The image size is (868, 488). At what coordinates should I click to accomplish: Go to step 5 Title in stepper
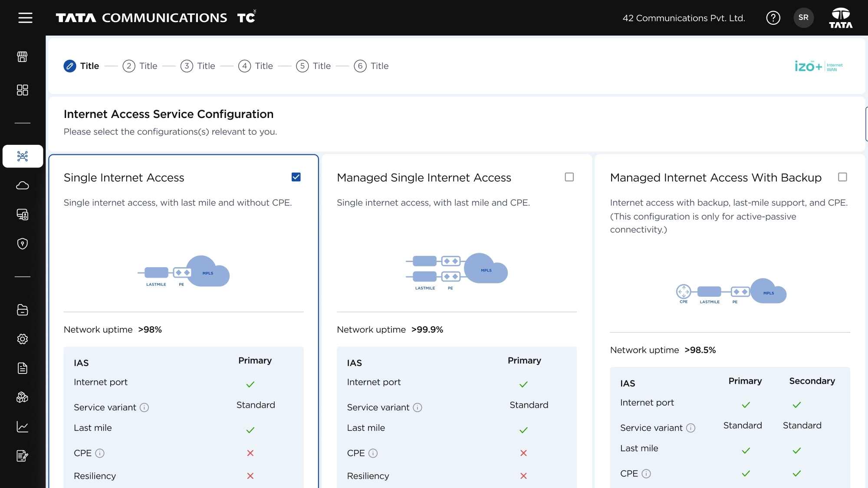pyautogui.click(x=313, y=66)
